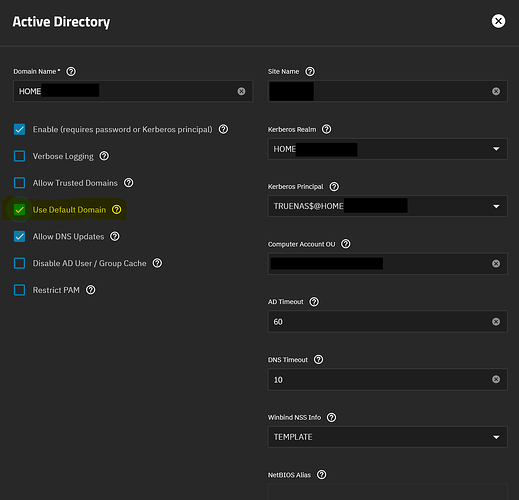Open the Kerberos Principal dropdown
Image resolution: width=519 pixels, height=500 pixels.
click(387, 206)
